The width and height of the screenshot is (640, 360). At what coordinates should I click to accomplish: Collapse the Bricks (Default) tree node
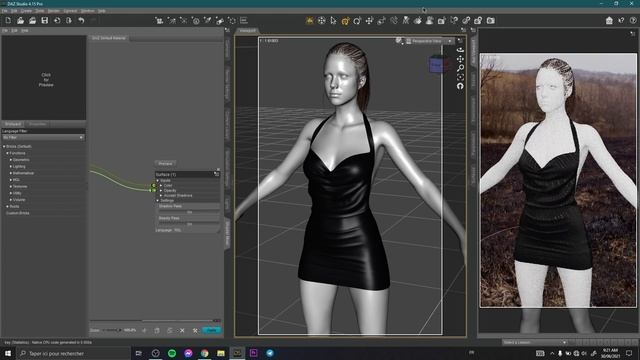pos(4,146)
